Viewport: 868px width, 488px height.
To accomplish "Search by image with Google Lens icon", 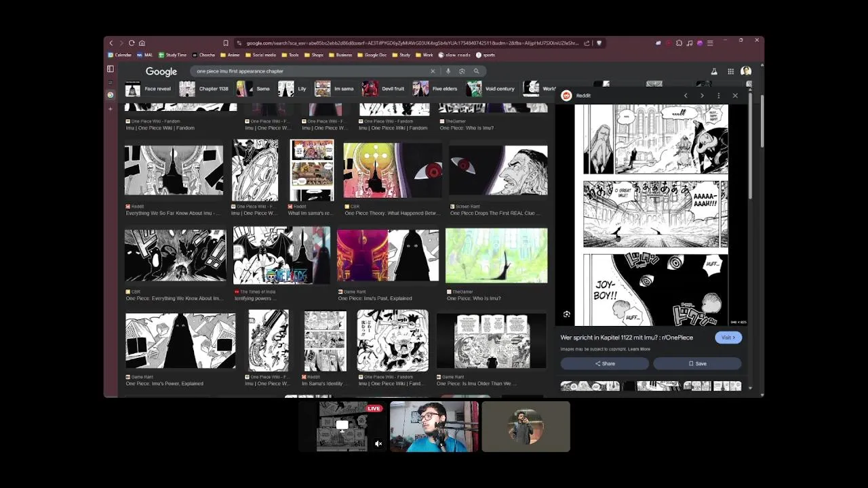I will 462,71.
